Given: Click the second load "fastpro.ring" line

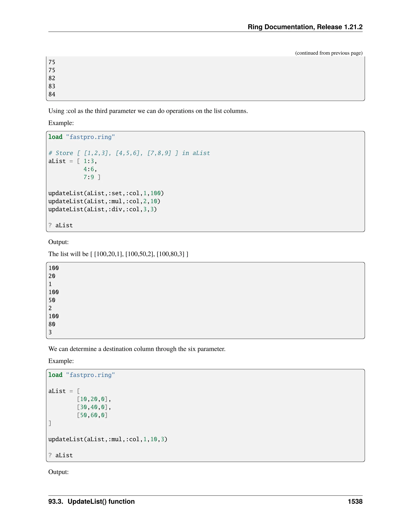Looking at the screenshot, I should coord(81,375).
